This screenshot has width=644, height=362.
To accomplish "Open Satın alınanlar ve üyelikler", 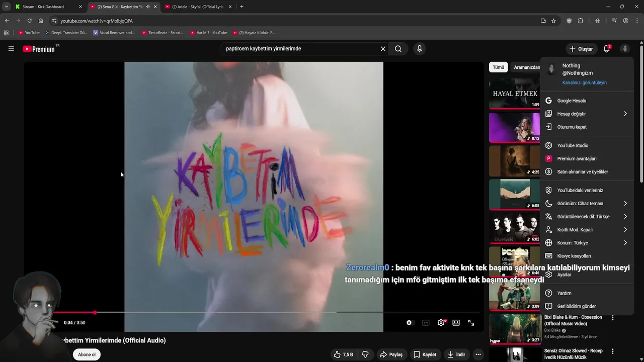I will pos(587,171).
